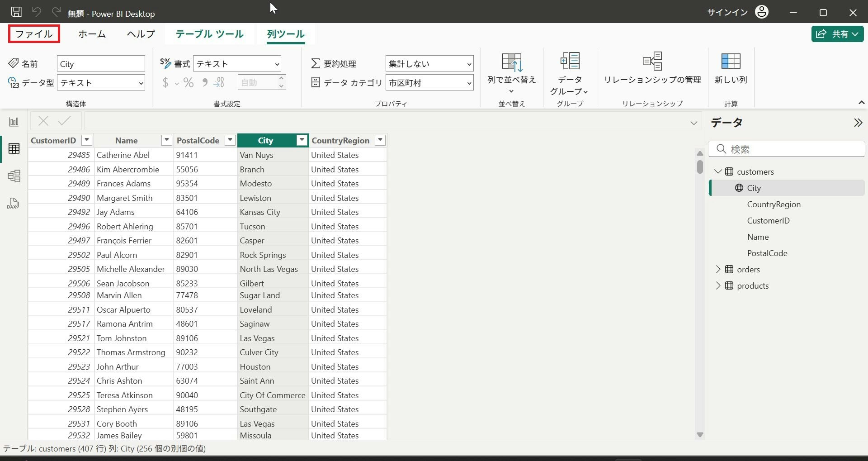Apply percentage format icon
Image resolution: width=868 pixels, height=461 pixels.
tap(189, 82)
